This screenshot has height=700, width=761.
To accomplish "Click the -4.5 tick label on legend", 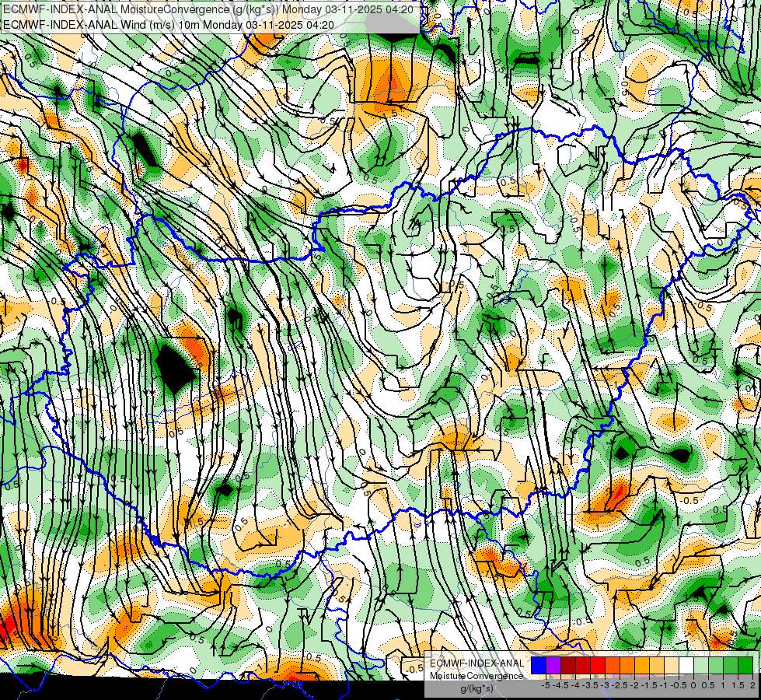I will (x=561, y=685).
